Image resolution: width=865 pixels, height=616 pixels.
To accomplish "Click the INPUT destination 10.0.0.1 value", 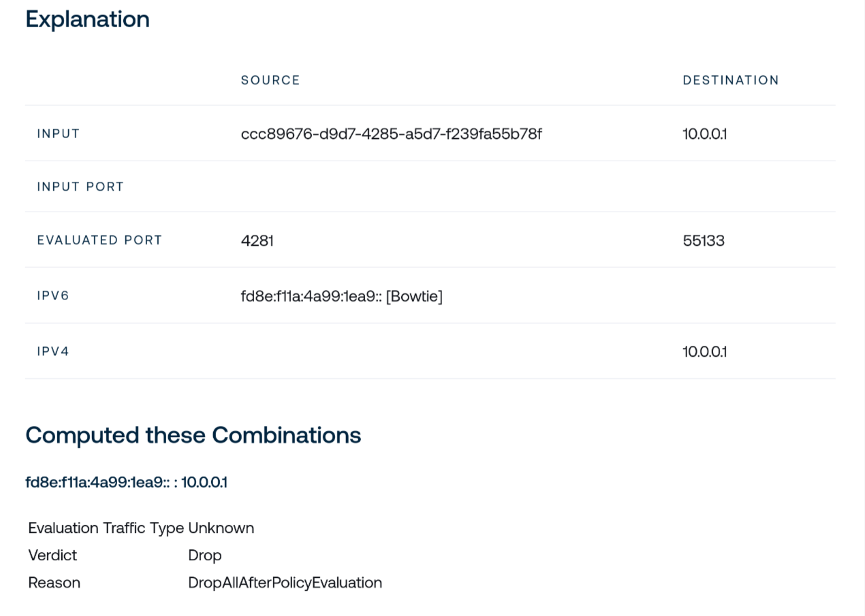I will point(705,134).
